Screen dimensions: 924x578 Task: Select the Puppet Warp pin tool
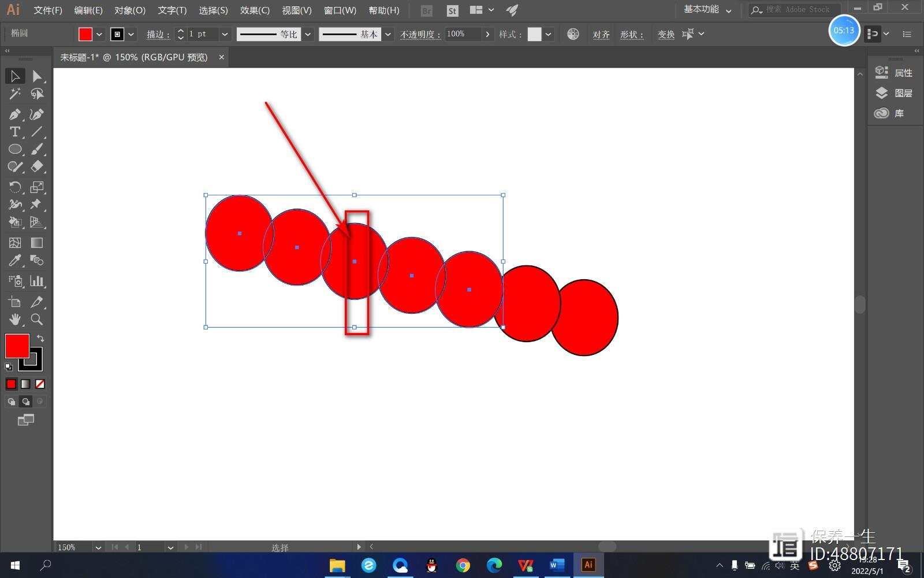click(37, 205)
